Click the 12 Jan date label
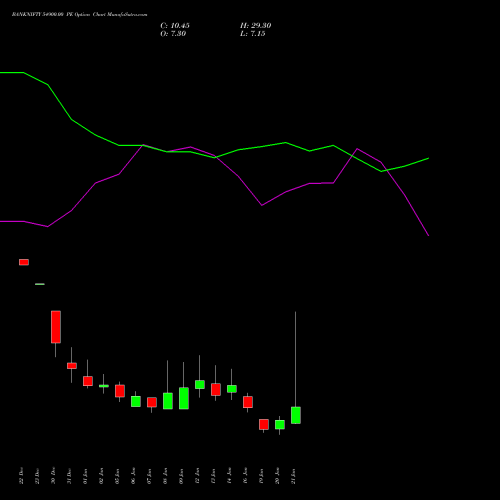Viewport: 500px width, 500px height. (x=198, y=476)
